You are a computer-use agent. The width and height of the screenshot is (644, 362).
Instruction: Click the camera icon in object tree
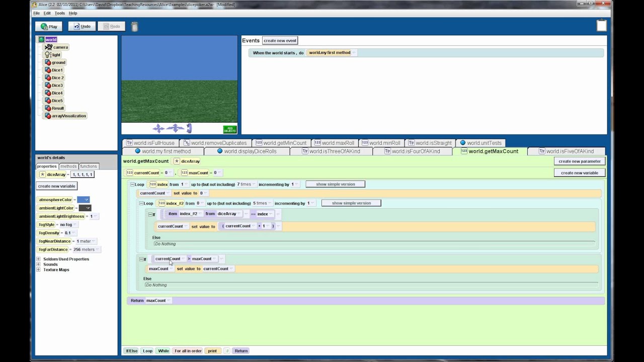pos(49,47)
